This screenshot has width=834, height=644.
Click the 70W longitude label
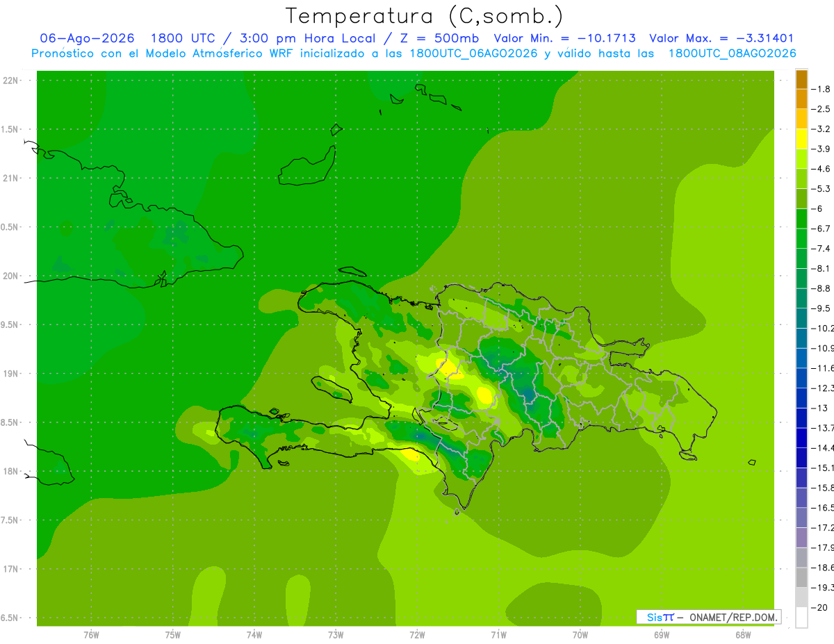[580, 636]
